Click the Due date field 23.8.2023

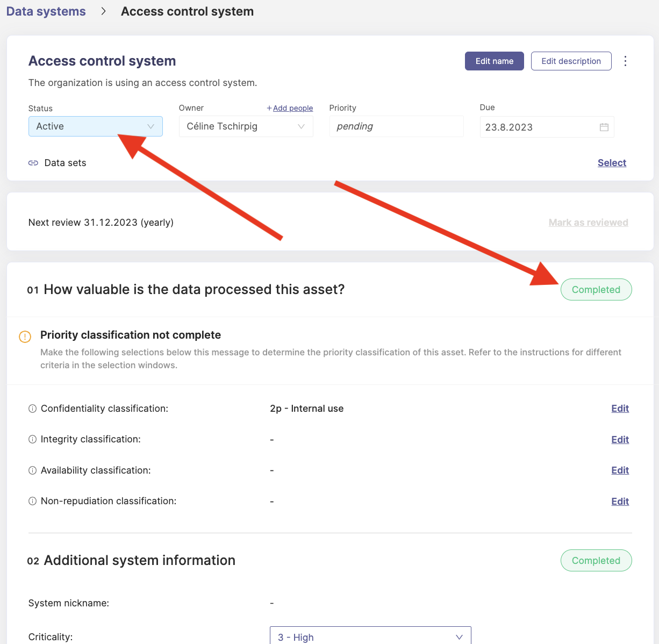coord(547,127)
